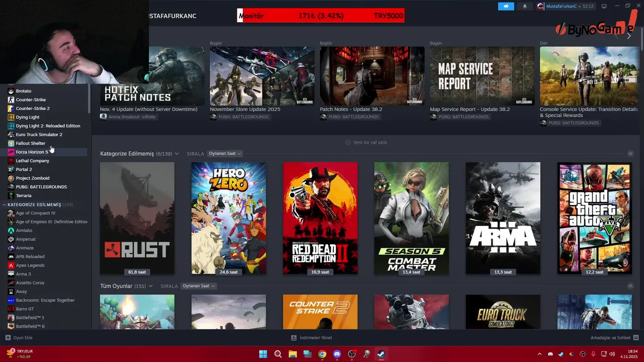Show hidden system tray icons chevron

click(x=539, y=354)
